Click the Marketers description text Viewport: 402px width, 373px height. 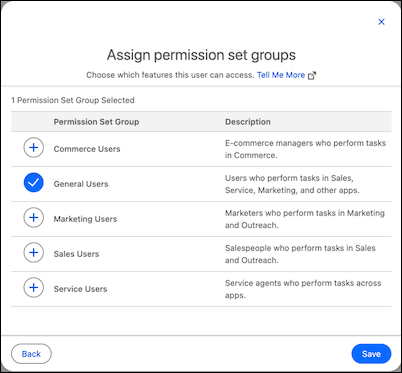pos(305,219)
